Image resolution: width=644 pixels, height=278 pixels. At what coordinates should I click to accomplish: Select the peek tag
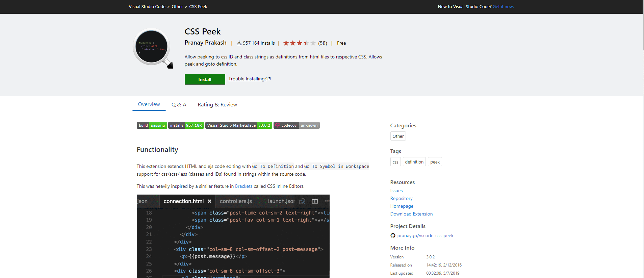click(435, 162)
